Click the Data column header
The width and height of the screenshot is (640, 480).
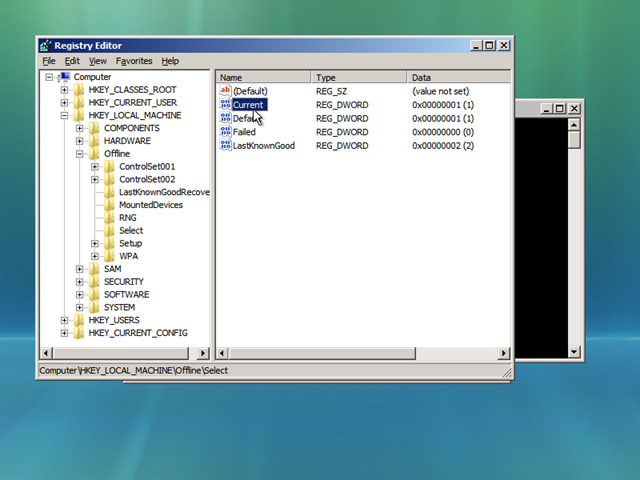tap(459, 77)
